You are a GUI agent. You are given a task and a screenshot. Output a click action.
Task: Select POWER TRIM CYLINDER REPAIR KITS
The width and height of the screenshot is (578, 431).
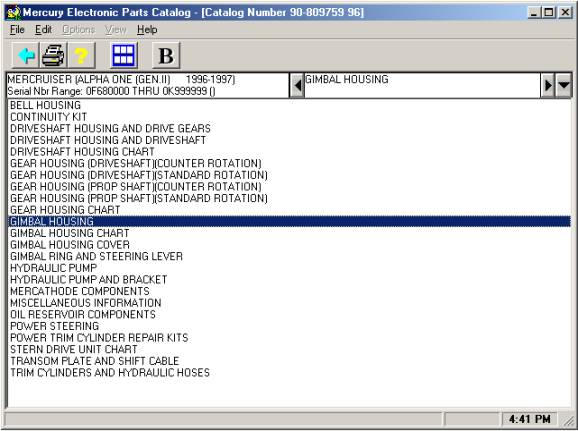click(99, 338)
